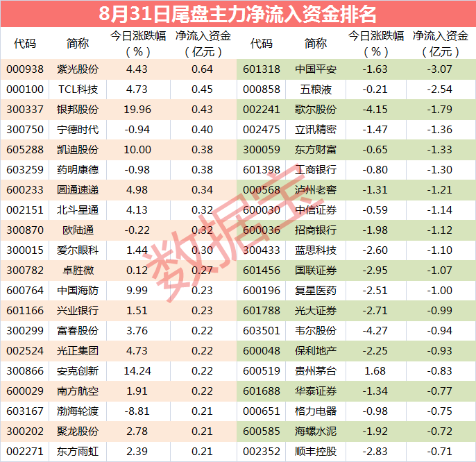The height and width of the screenshot is (462, 476).
Task: Select the -1.14 net inflow for 中信证券
Action: coord(440,210)
